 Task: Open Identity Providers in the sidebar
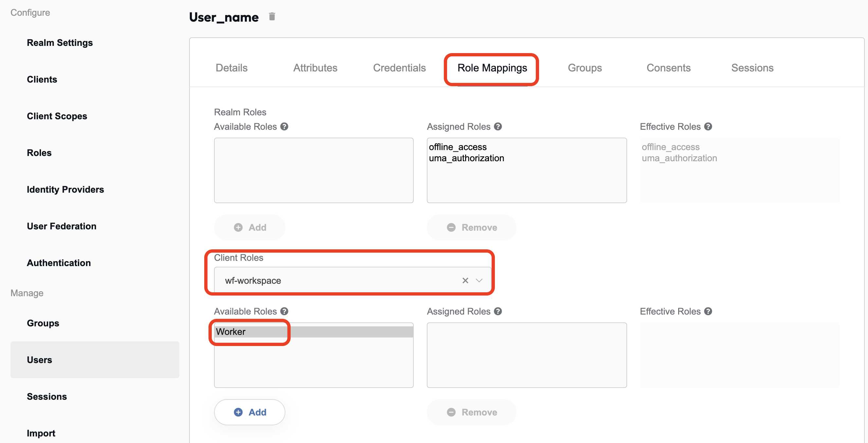65,190
